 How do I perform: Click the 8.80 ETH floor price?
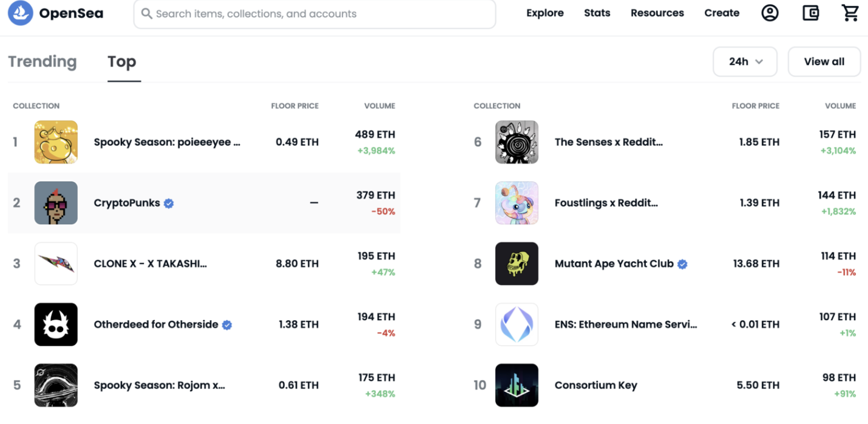coord(297,264)
